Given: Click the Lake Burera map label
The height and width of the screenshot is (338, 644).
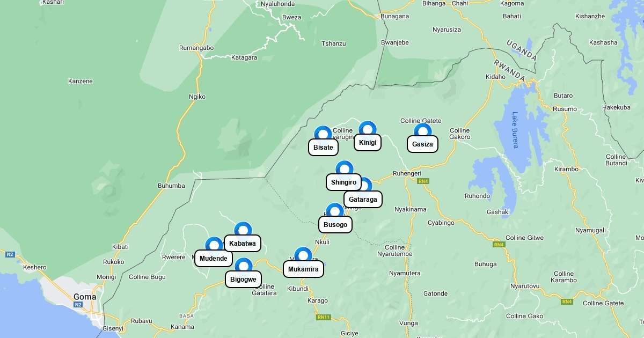Looking at the screenshot, I should (515, 130).
